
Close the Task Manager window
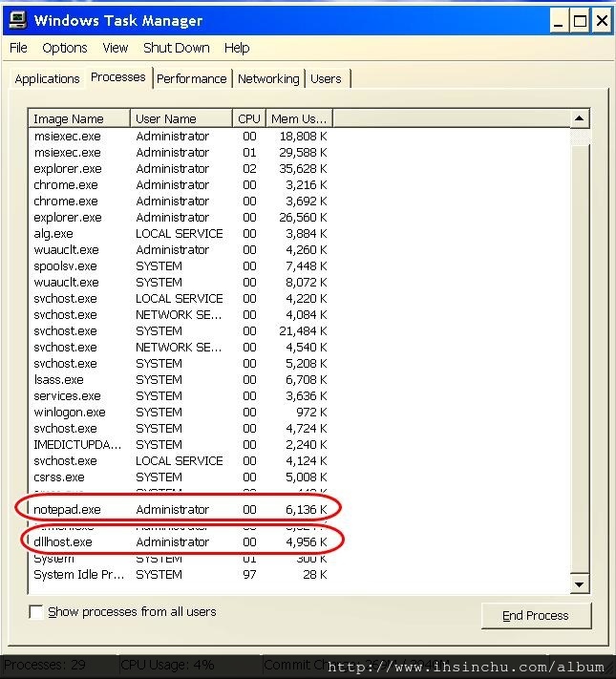(x=602, y=20)
